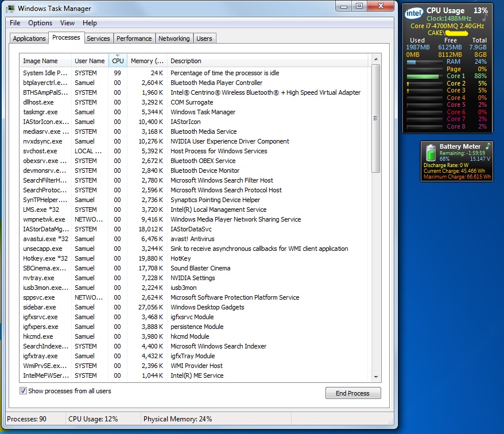Select the Processes tab
This screenshot has width=504, height=434.
point(66,38)
